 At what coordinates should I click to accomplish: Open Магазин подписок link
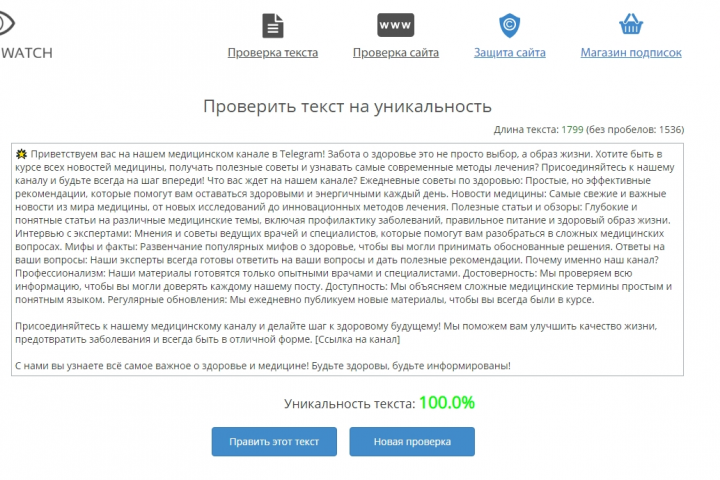click(631, 53)
